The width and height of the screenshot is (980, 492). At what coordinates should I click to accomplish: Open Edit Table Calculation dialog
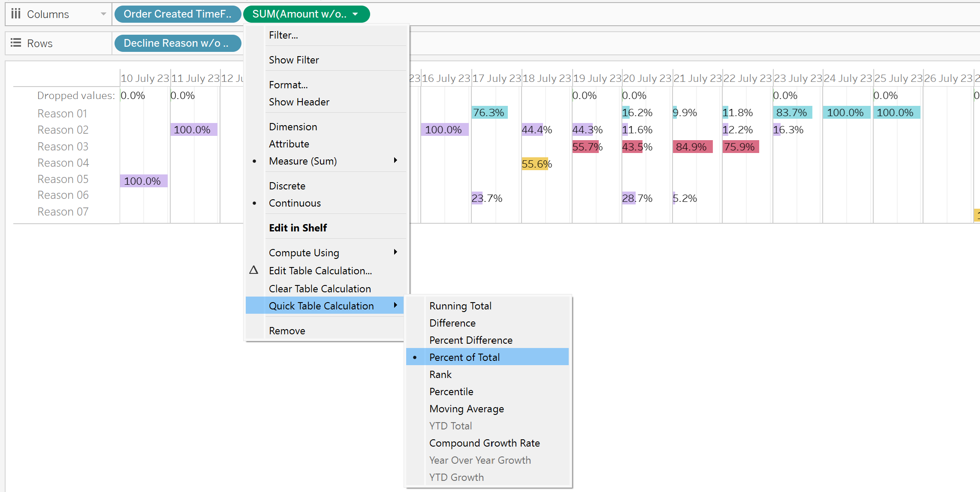tap(320, 270)
